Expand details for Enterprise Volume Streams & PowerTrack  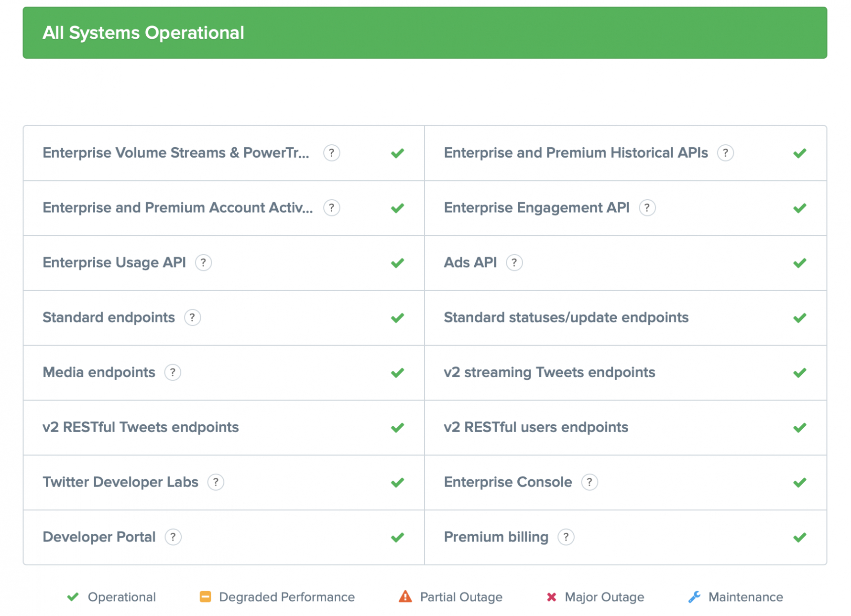click(331, 153)
